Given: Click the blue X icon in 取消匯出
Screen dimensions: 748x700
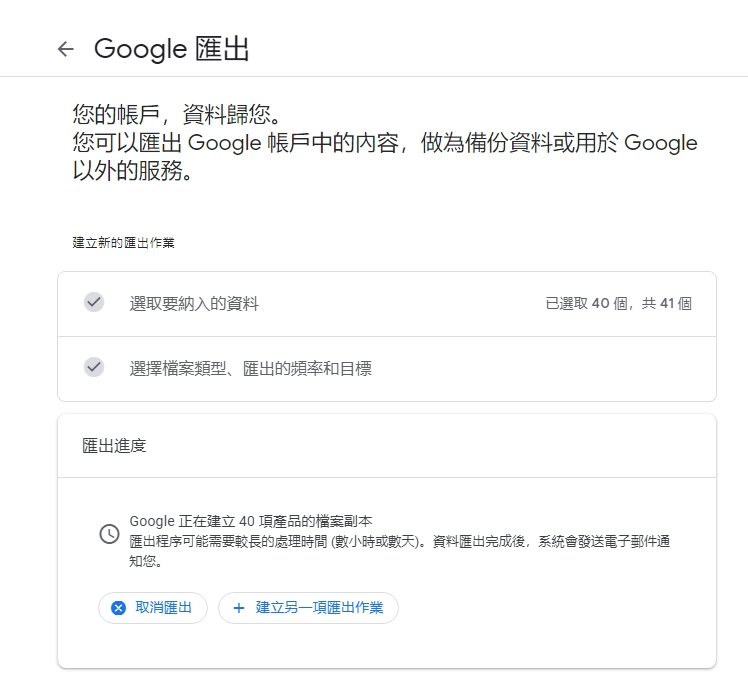Looking at the screenshot, I should 118,608.
